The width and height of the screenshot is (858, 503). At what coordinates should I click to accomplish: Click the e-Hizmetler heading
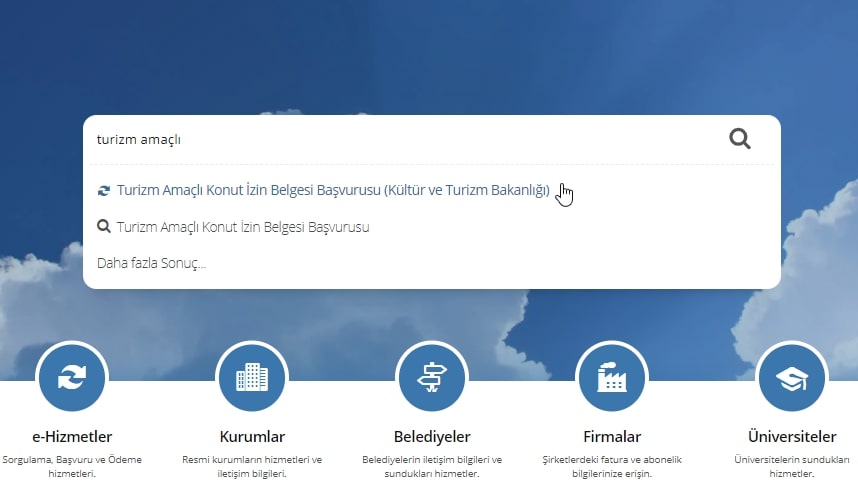coord(72,436)
